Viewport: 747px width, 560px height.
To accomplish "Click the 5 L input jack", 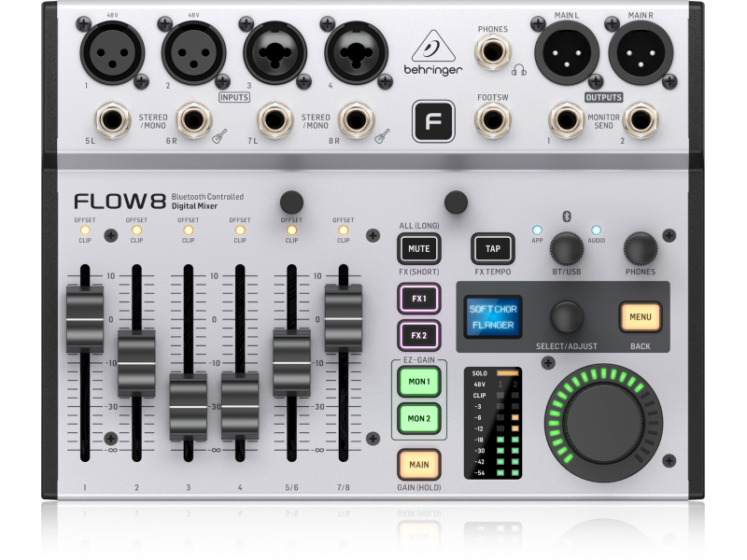I will (x=112, y=120).
